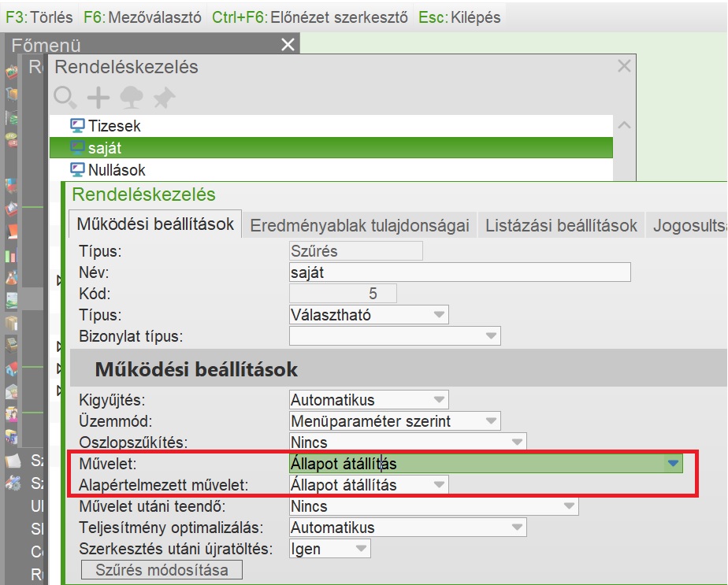728x585 pixels.
Task: Open the Alapértelmezett művelet dropdown
Action: [369, 485]
